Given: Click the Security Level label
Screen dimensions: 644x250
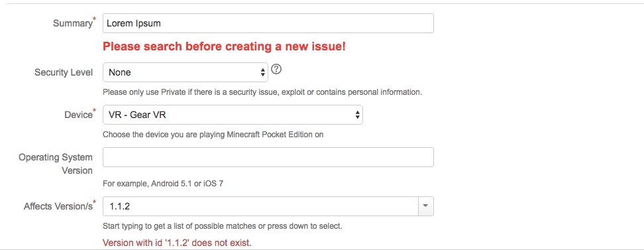Looking at the screenshot, I should (x=64, y=72).
